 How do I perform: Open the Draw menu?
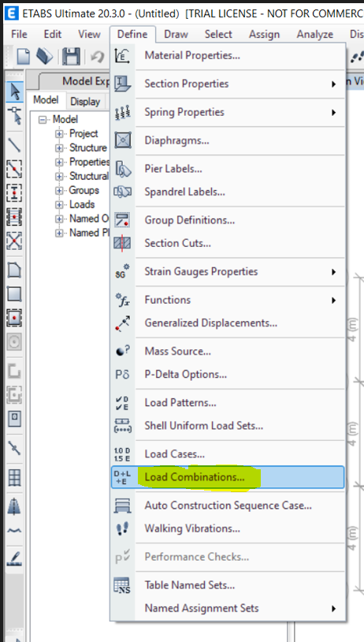[x=176, y=34]
